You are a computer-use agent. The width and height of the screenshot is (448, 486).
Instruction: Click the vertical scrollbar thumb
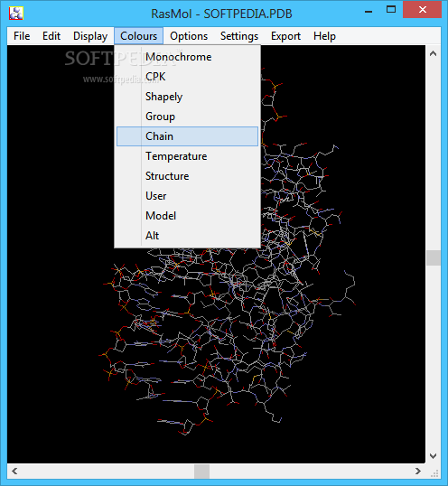tap(434, 257)
